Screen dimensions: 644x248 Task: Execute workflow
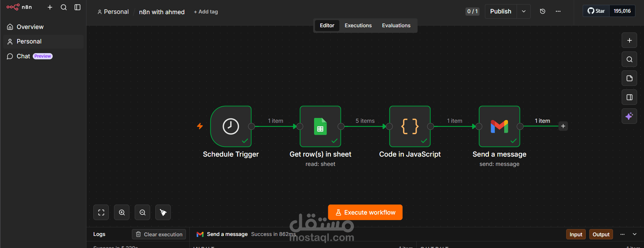pyautogui.click(x=365, y=212)
